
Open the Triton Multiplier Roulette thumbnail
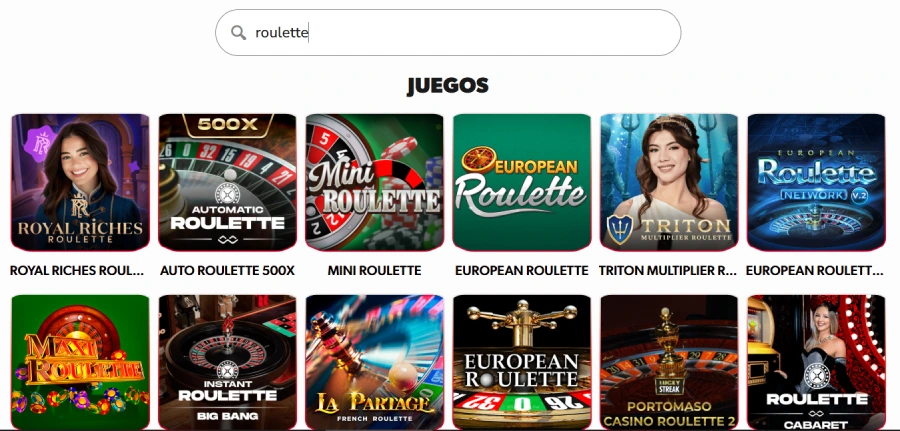click(x=669, y=183)
